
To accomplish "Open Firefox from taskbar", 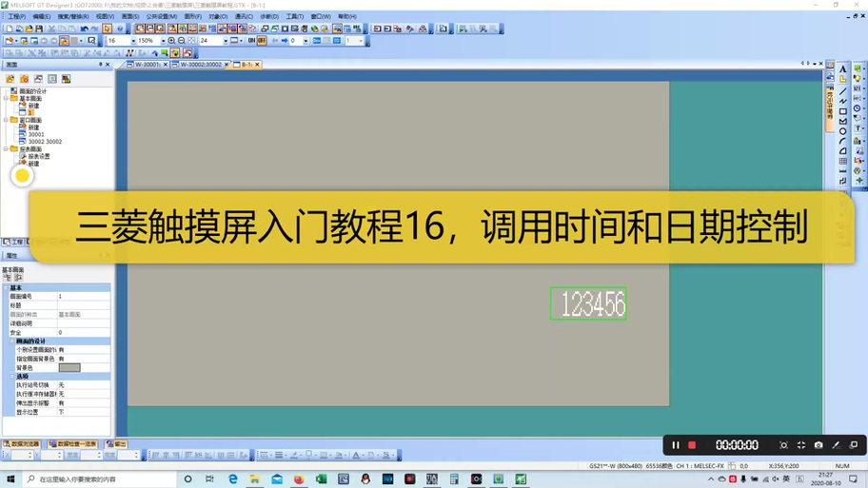I will tap(299, 479).
